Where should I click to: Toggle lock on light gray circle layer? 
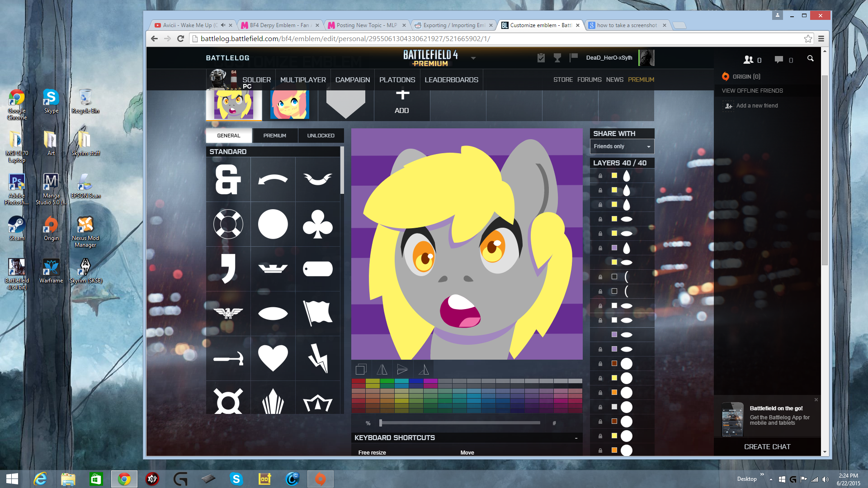click(x=600, y=407)
